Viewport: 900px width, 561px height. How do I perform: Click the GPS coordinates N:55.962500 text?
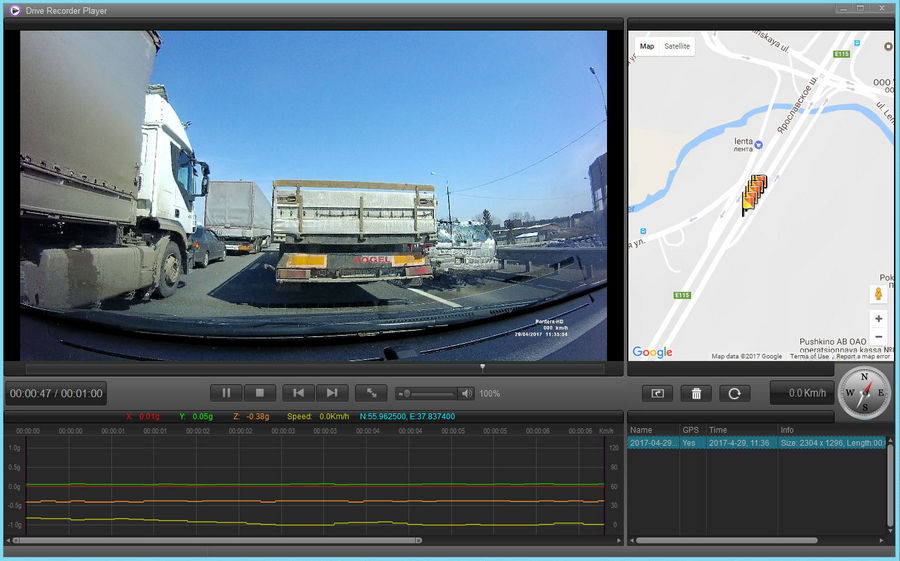[408, 416]
